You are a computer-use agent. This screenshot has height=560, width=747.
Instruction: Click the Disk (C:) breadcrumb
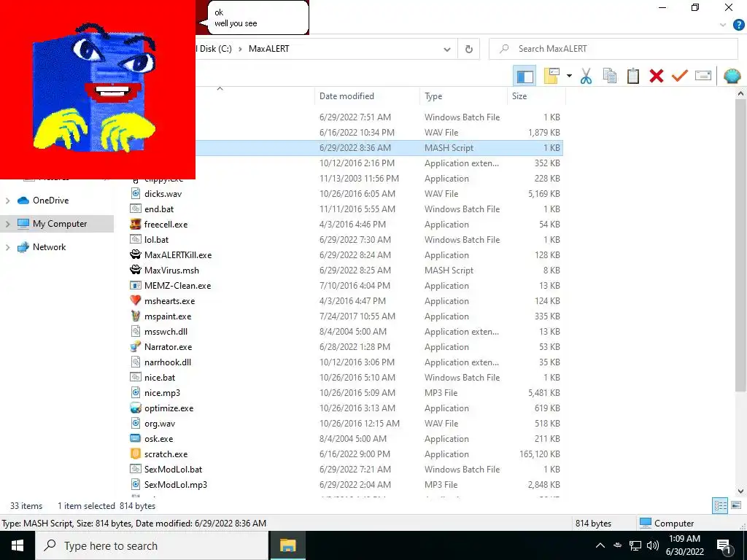pyautogui.click(x=215, y=49)
